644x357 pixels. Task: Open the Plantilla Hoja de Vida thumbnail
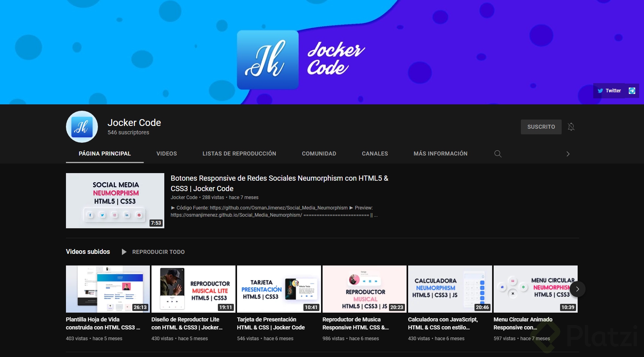pos(108,289)
